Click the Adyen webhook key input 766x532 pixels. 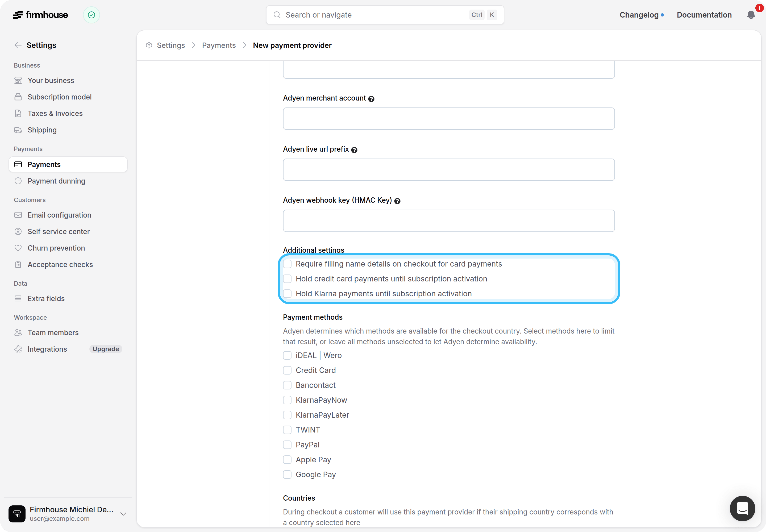pyautogui.click(x=449, y=221)
